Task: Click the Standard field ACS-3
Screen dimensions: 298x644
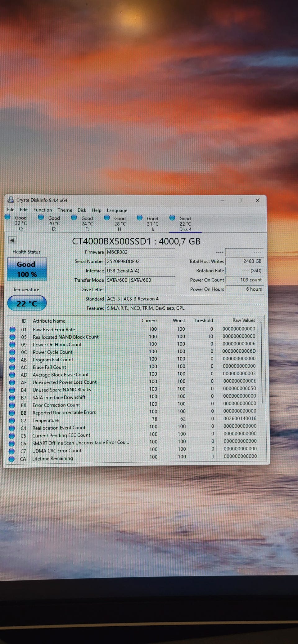Action: pos(185,299)
